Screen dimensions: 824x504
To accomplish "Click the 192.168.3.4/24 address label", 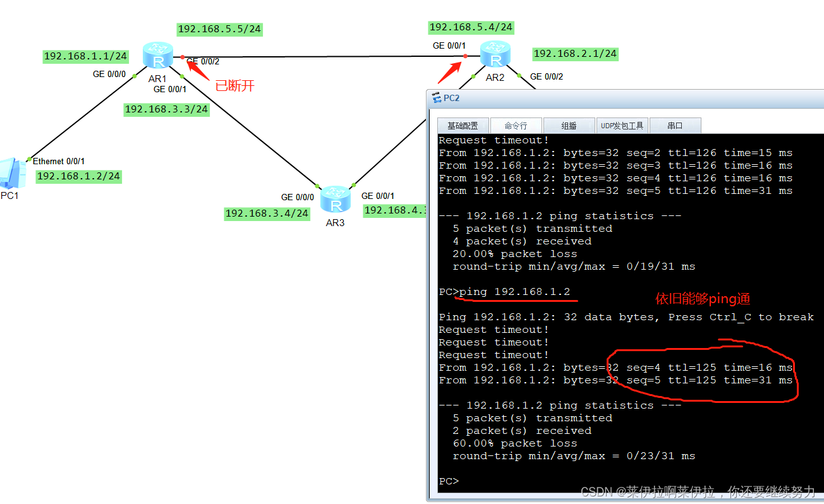I will click(267, 213).
